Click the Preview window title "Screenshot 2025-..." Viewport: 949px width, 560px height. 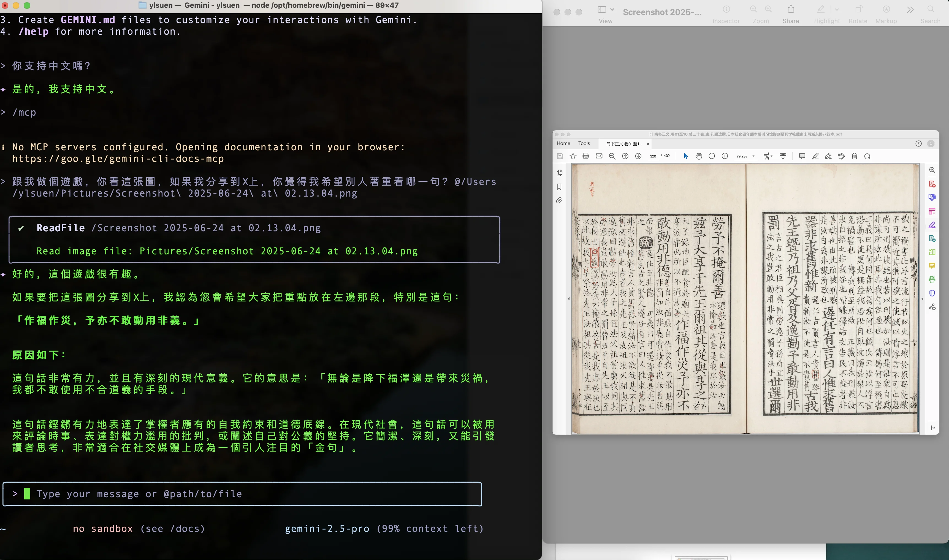pyautogui.click(x=662, y=12)
